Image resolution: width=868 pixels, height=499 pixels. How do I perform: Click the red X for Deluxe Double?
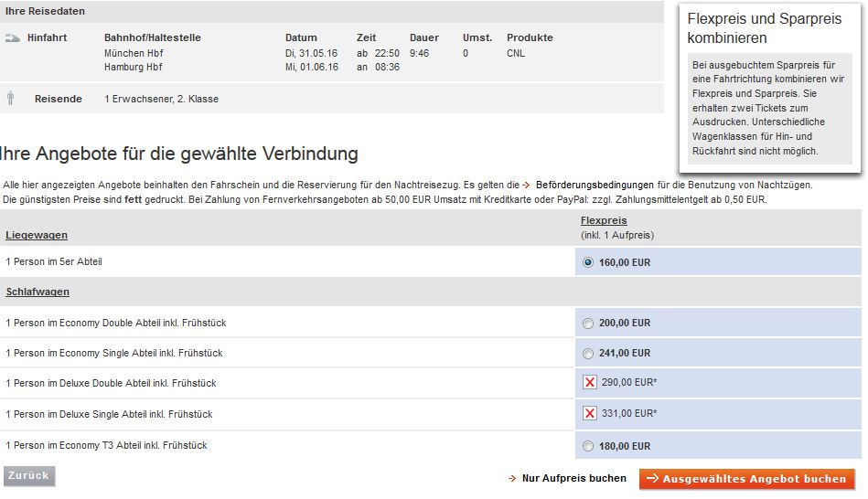point(590,383)
